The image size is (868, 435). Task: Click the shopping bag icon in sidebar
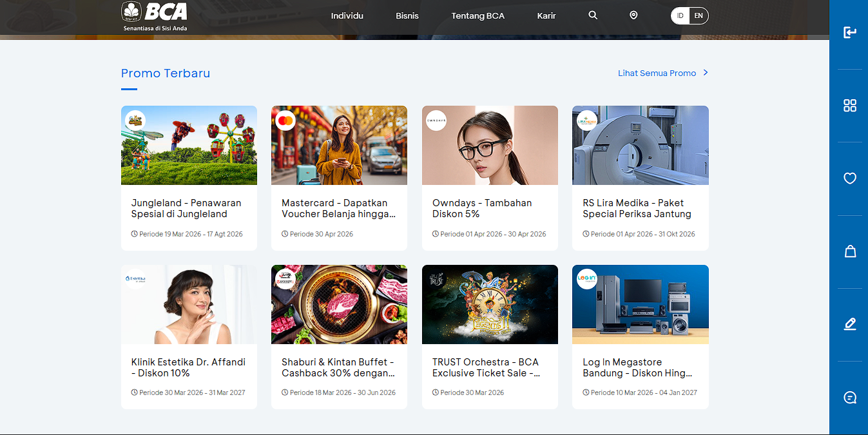pyautogui.click(x=849, y=251)
